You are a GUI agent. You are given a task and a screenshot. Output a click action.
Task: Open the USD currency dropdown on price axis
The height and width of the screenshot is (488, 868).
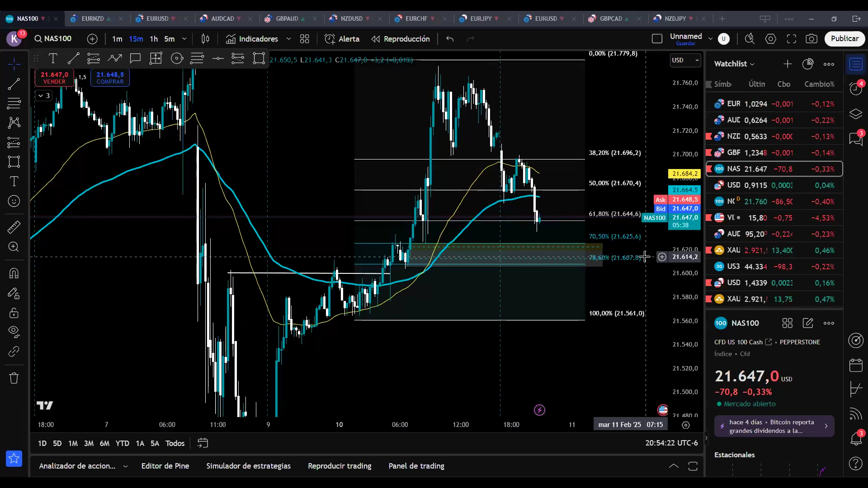685,60
